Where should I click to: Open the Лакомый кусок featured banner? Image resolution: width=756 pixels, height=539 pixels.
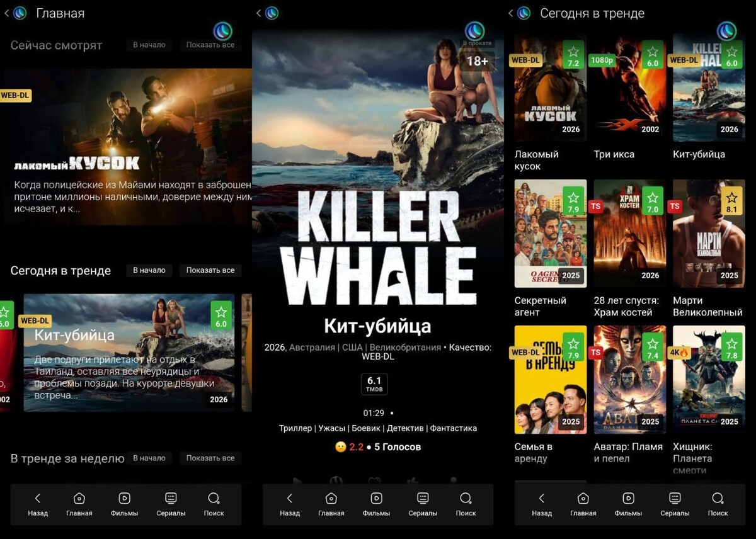coord(126,146)
